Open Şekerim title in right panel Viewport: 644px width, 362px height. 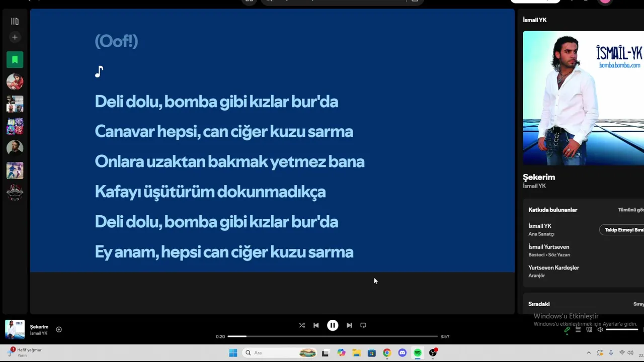[539, 177]
